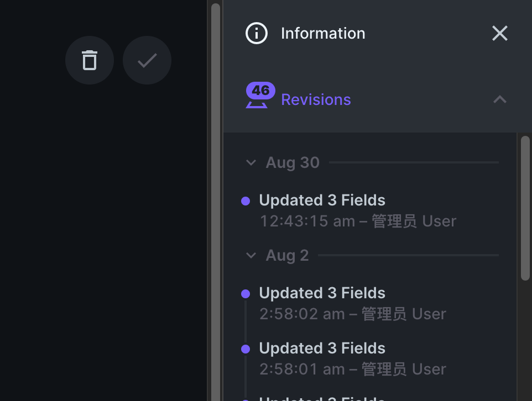This screenshot has width=532, height=401.
Task: Click the trash delete icon
Action: (90, 60)
